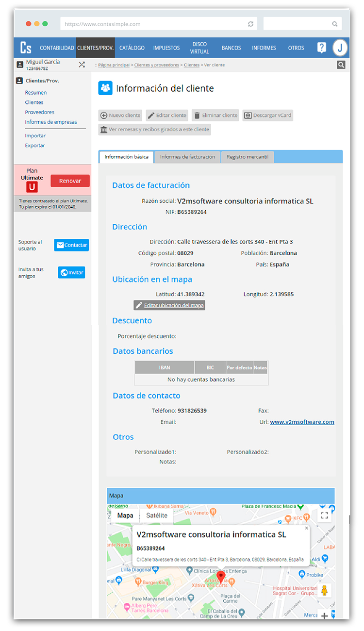Viewport: 364px width, 631px height.
Task: Click the Renovar plan button
Action: coord(70,181)
